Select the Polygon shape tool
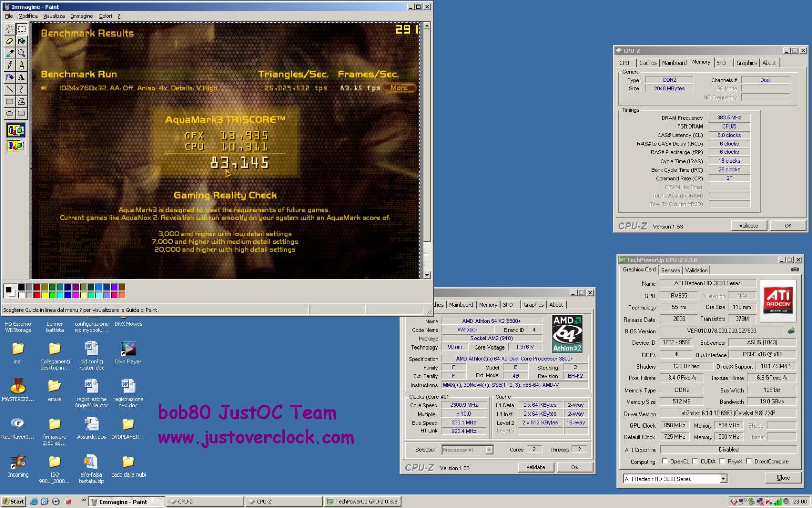Screen dimensions: 812x508 pyautogui.click(x=21, y=102)
